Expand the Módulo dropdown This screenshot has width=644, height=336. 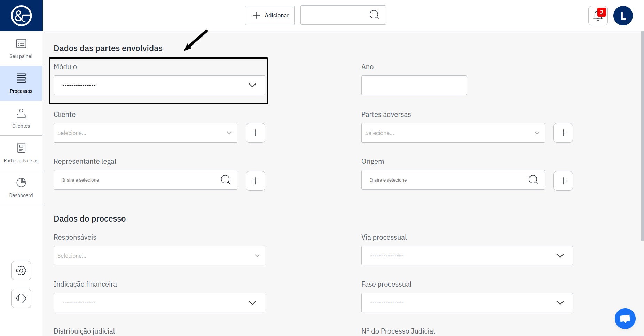159,85
